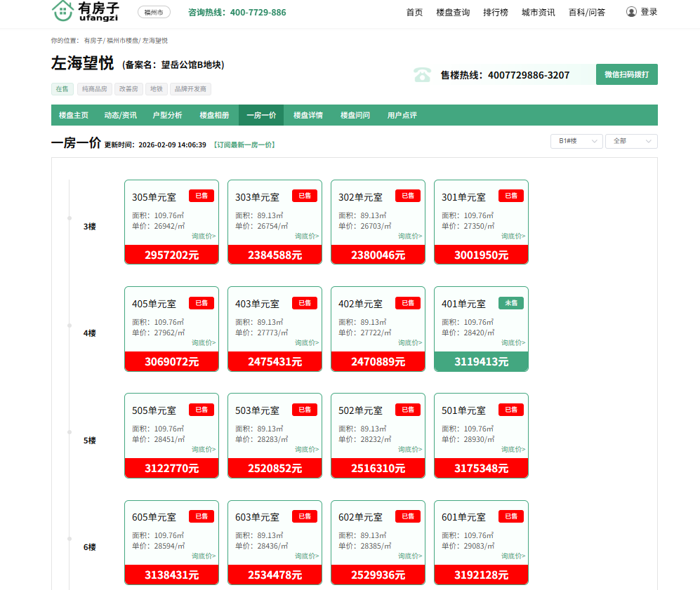This screenshot has width=700, height=590.
Task: Click the 未售 badge on unit 401
Action: 510,303
